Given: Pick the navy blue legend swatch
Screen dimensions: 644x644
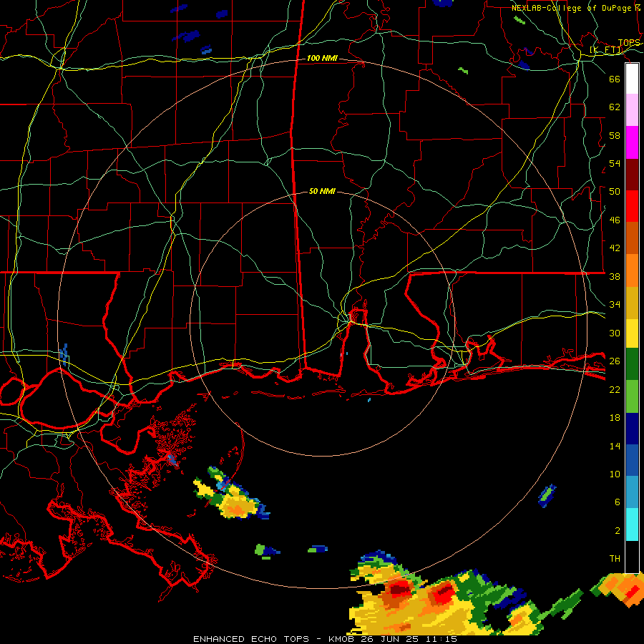Looking at the screenshot, I should (x=632, y=429).
